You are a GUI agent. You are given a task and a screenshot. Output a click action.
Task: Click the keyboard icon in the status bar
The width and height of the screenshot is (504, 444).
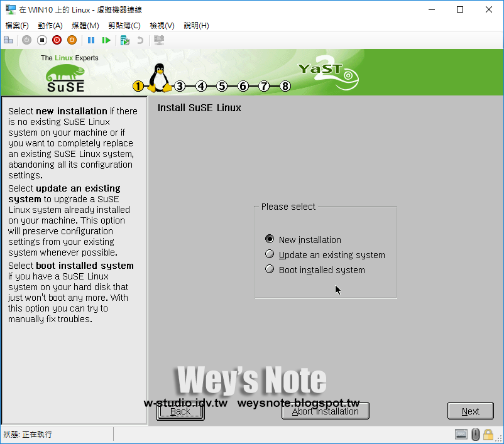(461, 434)
